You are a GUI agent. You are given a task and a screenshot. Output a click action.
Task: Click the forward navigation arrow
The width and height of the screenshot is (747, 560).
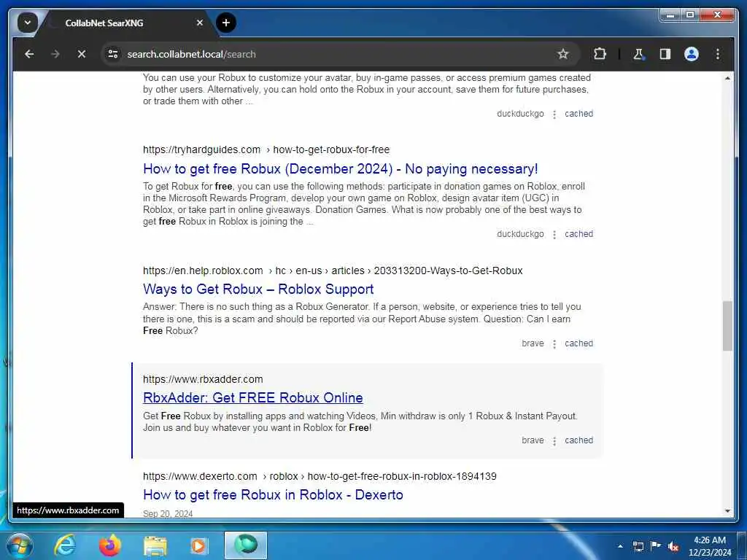point(55,54)
